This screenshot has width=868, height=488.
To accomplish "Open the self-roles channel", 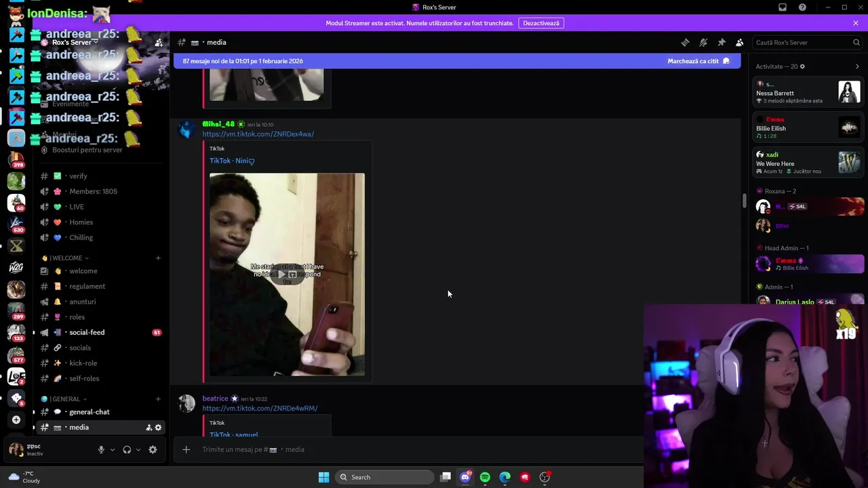I will click(x=102, y=379).
